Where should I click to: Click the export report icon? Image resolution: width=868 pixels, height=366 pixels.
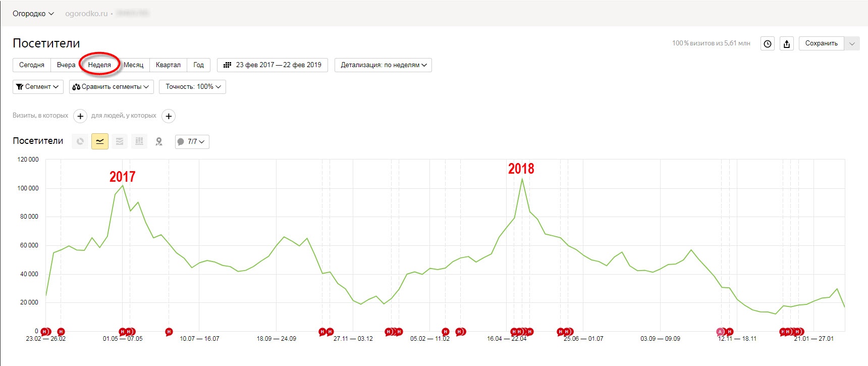787,43
